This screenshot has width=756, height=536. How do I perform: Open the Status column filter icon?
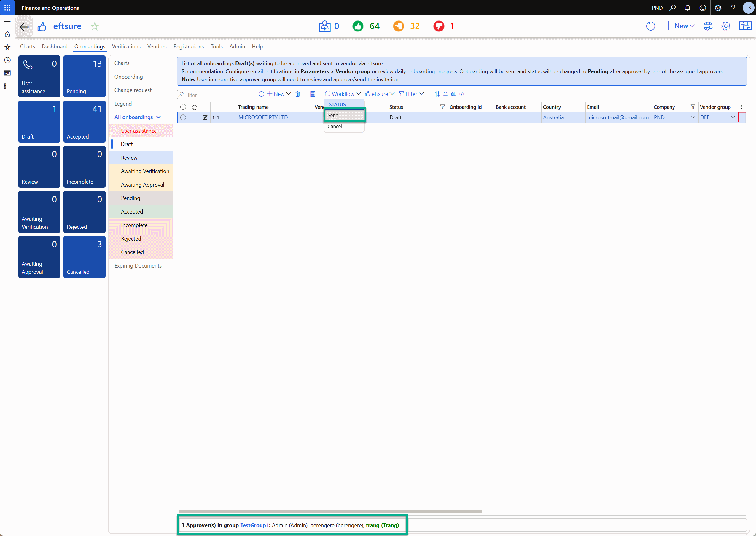[443, 107]
